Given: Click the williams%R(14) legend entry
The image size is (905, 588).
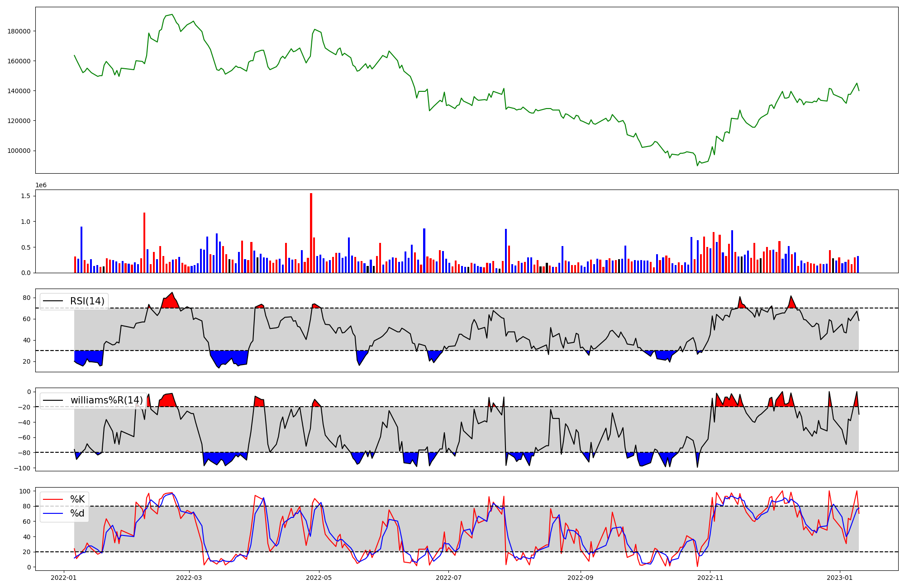Looking at the screenshot, I should 106,400.
